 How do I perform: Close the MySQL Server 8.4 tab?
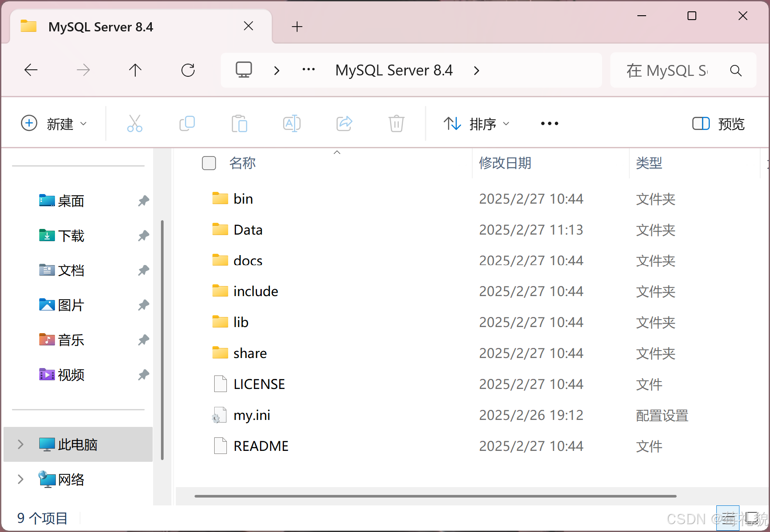(x=249, y=26)
